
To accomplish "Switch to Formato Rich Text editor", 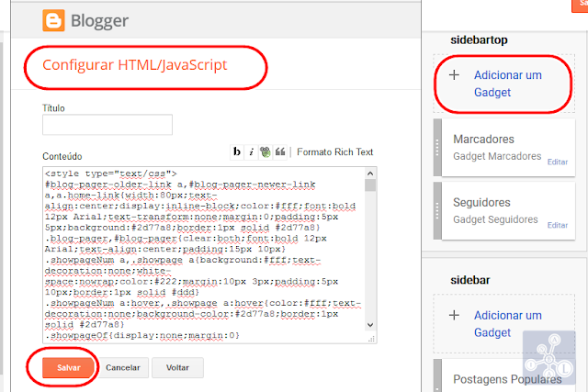I will click(x=334, y=151).
